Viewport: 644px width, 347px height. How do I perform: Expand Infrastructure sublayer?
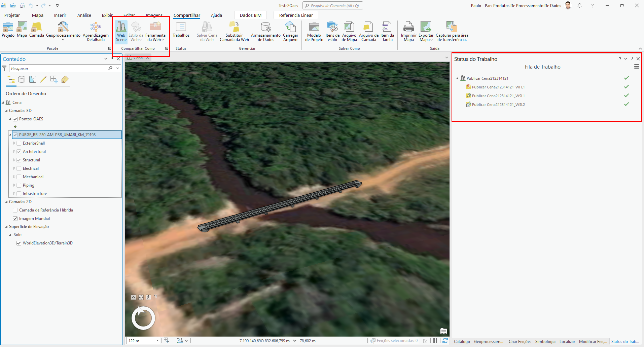(14, 194)
